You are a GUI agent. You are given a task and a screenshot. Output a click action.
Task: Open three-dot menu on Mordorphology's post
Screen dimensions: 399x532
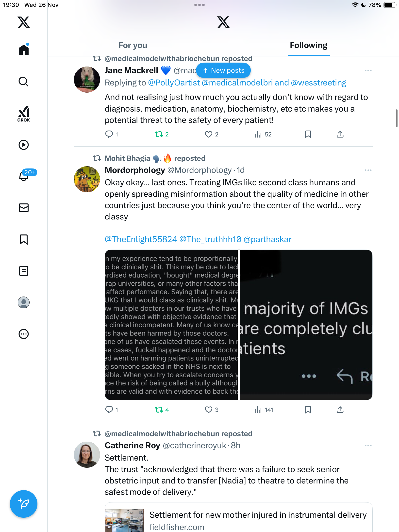point(368,170)
